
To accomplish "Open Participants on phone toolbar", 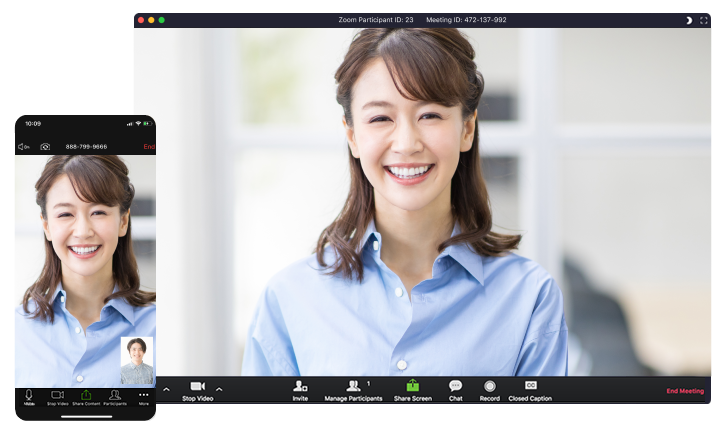I will click(x=115, y=397).
